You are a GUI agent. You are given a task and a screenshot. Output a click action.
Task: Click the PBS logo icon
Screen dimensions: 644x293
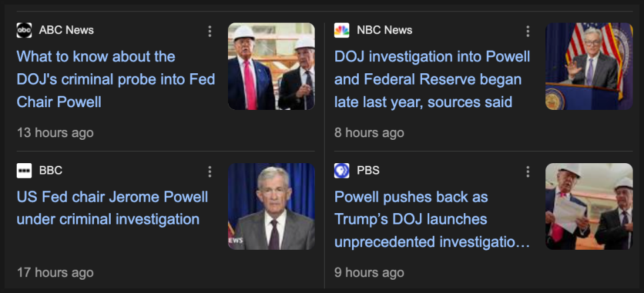point(341,170)
